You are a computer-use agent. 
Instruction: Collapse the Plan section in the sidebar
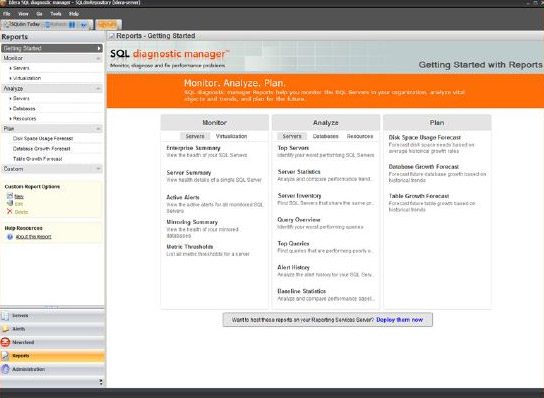[98, 129]
